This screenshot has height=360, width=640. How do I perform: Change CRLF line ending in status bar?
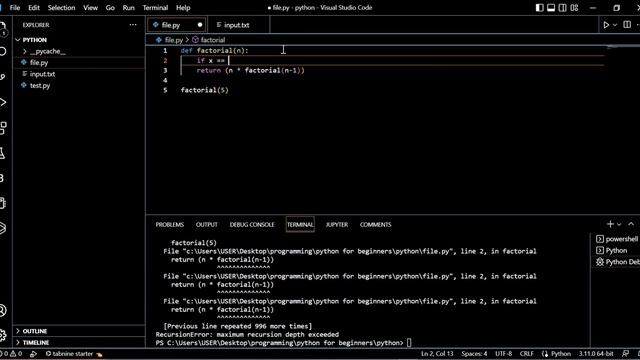527,354
